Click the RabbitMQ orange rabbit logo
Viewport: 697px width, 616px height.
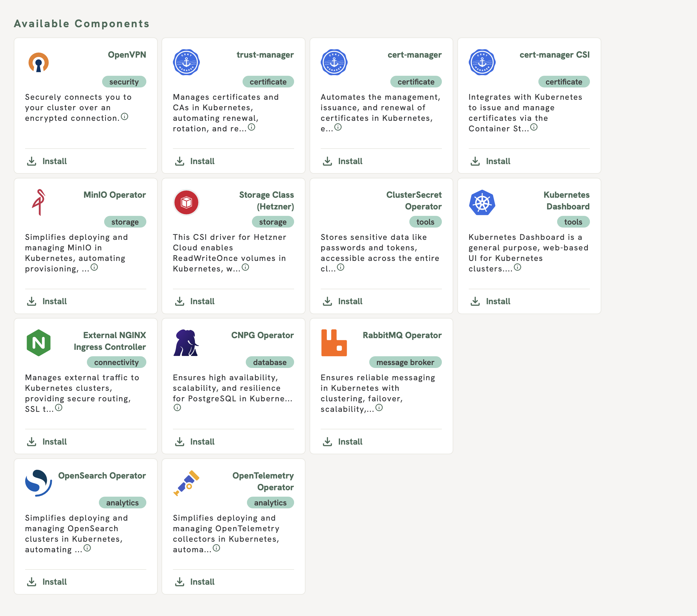[334, 343]
